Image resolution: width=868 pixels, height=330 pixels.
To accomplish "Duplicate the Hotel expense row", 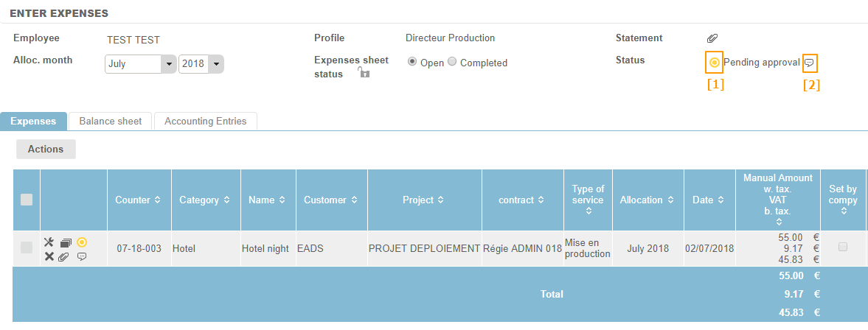I will [x=66, y=242].
